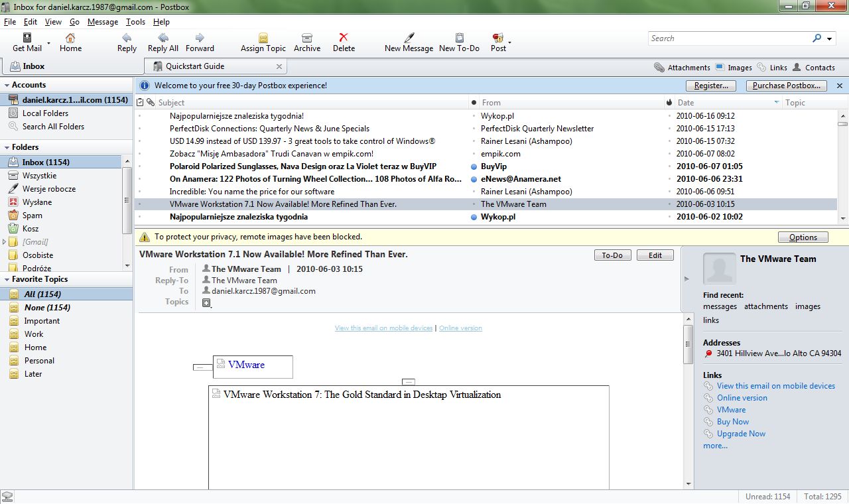849x504 pixels.
Task: Click the add topic plus icon in message header
Action: pos(206,303)
